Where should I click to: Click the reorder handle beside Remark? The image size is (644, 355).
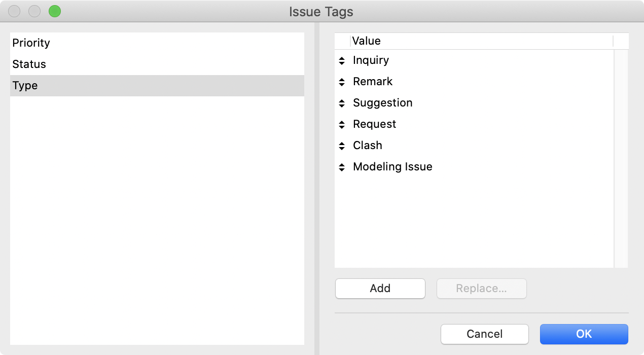pyautogui.click(x=342, y=82)
